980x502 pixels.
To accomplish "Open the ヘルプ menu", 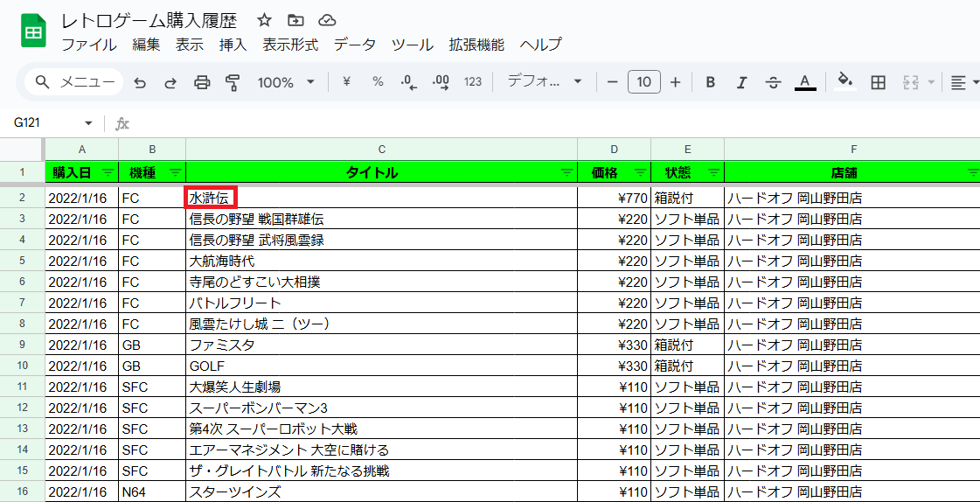I will [x=540, y=45].
